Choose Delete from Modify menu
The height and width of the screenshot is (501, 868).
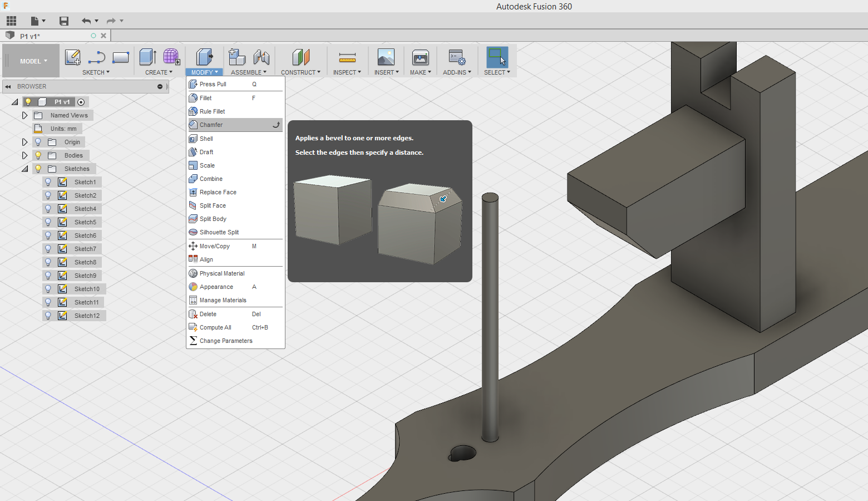(x=235, y=314)
